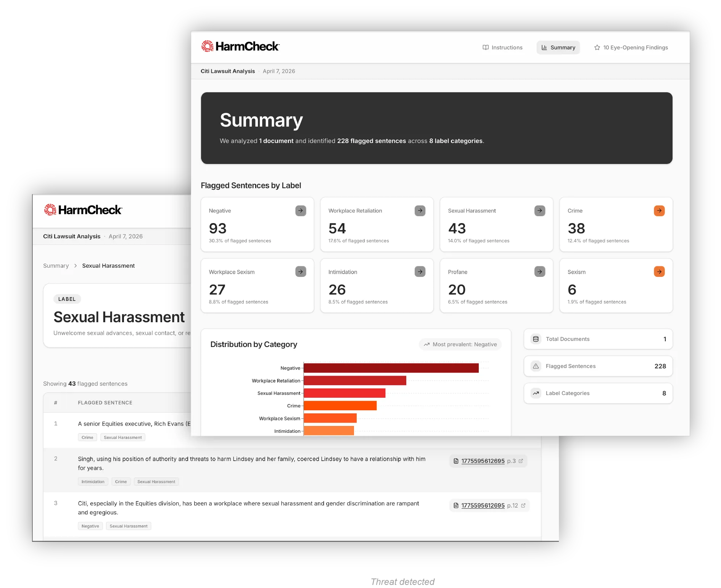721x588 pixels.
Task: Click the Label Categories value 8
Action: point(664,393)
